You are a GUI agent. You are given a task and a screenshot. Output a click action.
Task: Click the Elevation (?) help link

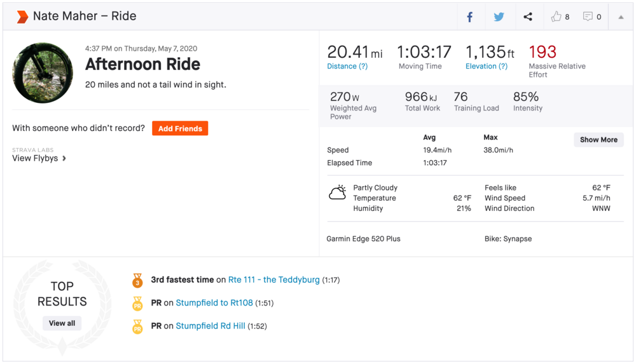487,66
